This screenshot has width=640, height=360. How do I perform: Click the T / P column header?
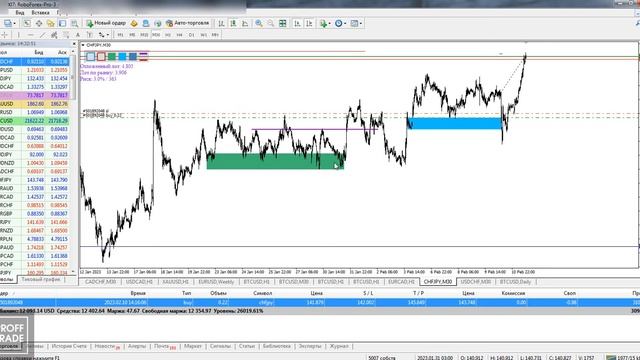click(x=418, y=293)
